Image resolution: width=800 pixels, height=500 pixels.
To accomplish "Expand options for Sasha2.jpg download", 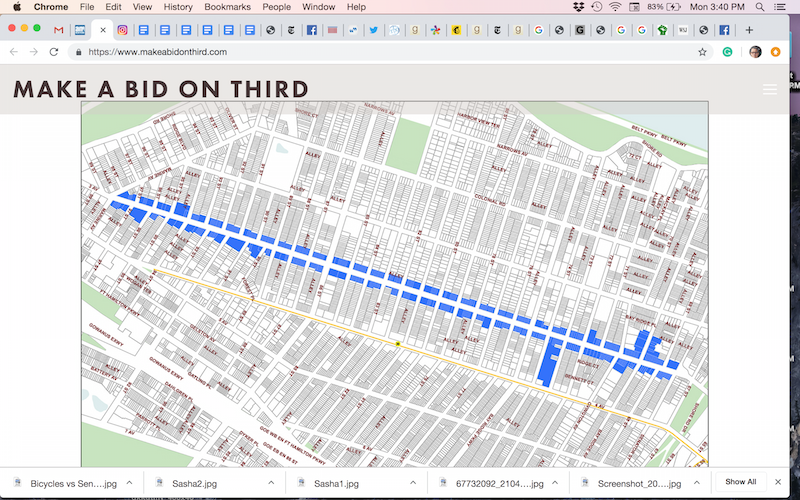I will click(271, 483).
